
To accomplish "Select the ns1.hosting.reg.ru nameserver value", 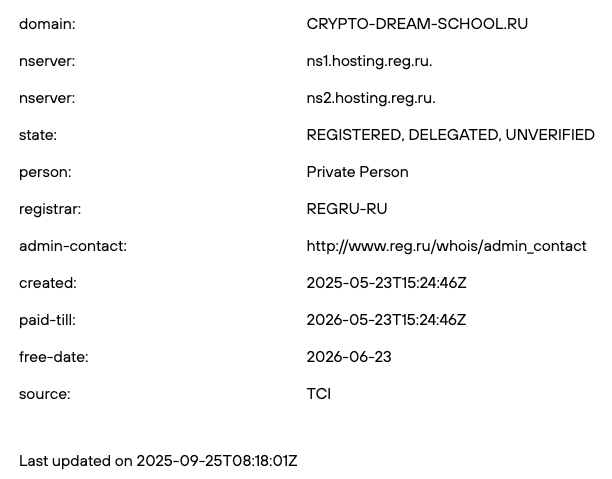I will point(369,61).
